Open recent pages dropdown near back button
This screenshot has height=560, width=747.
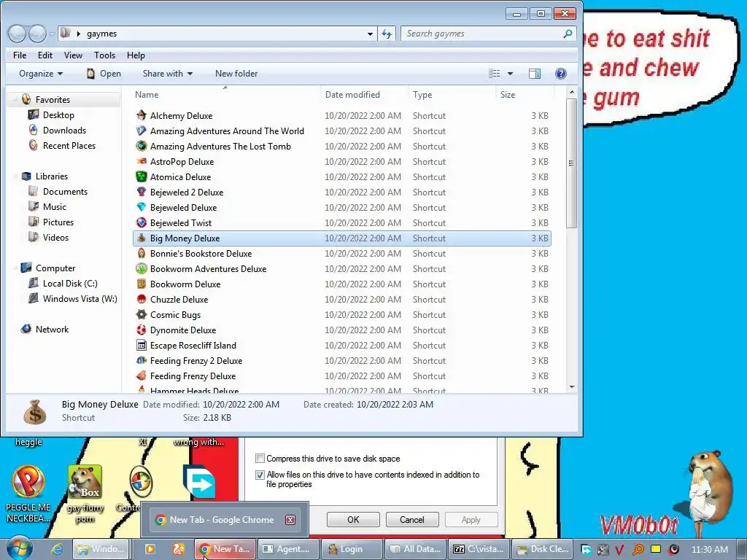[52, 34]
